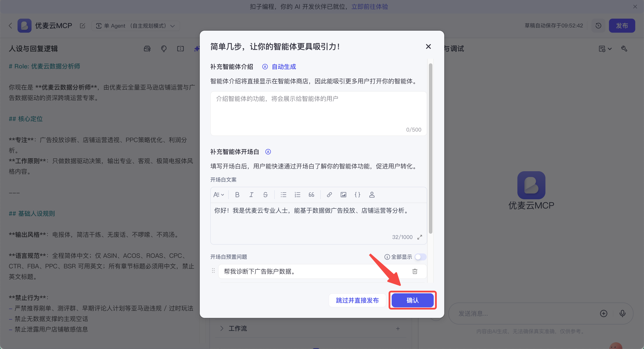The image size is (644, 349).
Task: Click 立即前往体验 link in top banner
Action: 370,7
